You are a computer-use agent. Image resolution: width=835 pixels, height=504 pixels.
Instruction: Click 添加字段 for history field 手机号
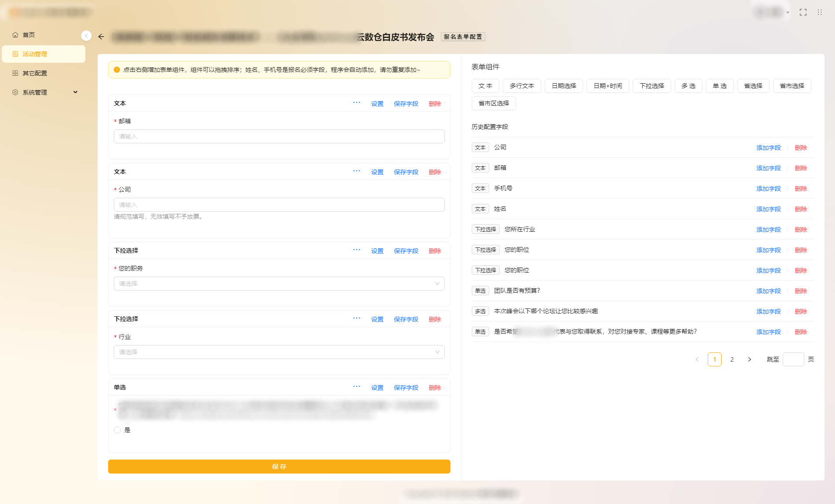pyautogui.click(x=768, y=189)
